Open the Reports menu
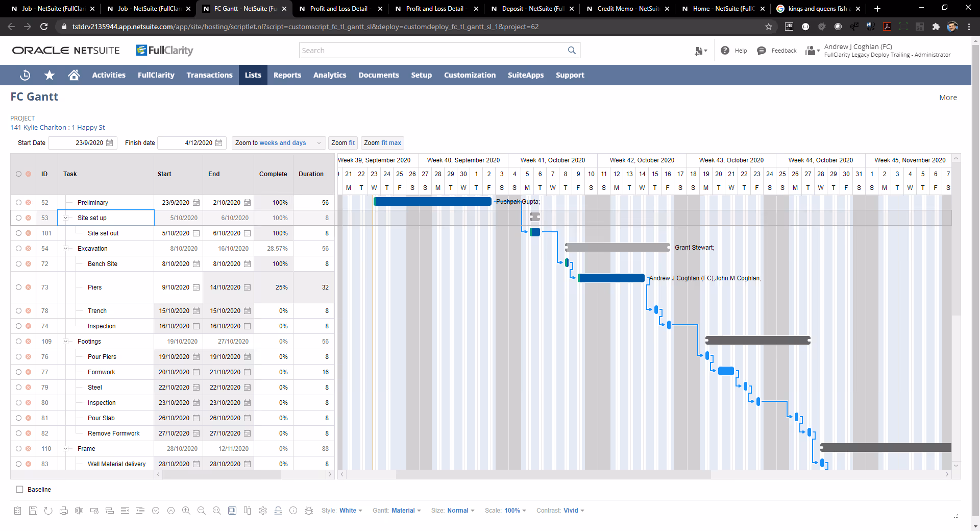Viewport: 980px width, 531px height. click(x=287, y=75)
